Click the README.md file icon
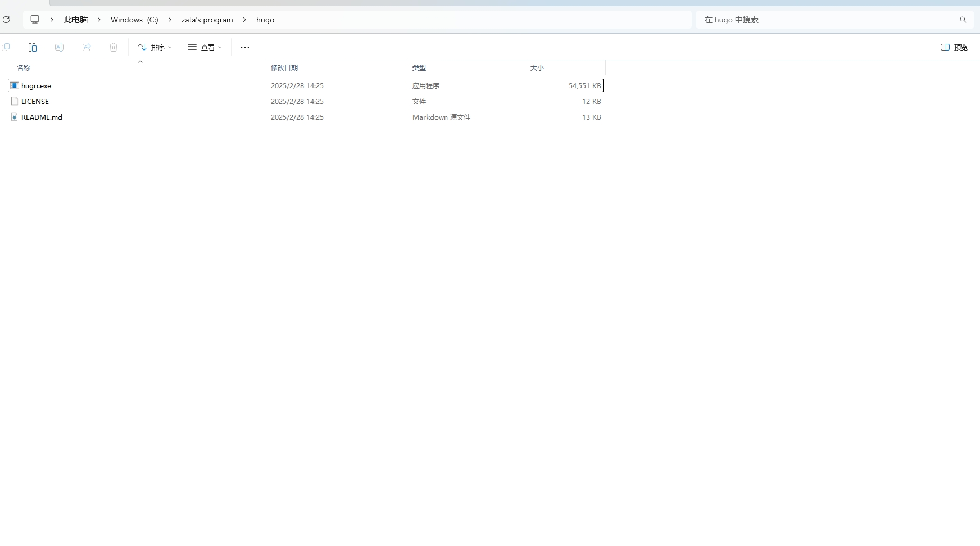This screenshot has width=980, height=546. [x=15, y=117]
